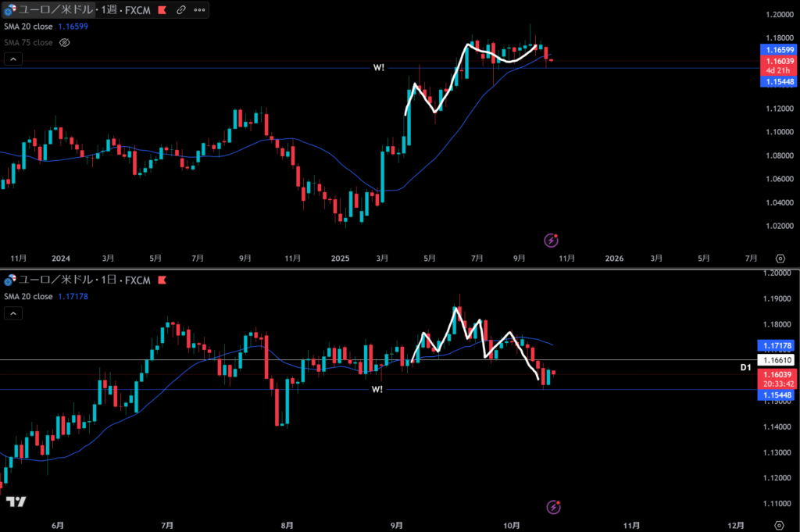Click red flag icon on weekly chart
Image resolution: width=800 pixels, height=532 pixels.
(x=161, y=11)
